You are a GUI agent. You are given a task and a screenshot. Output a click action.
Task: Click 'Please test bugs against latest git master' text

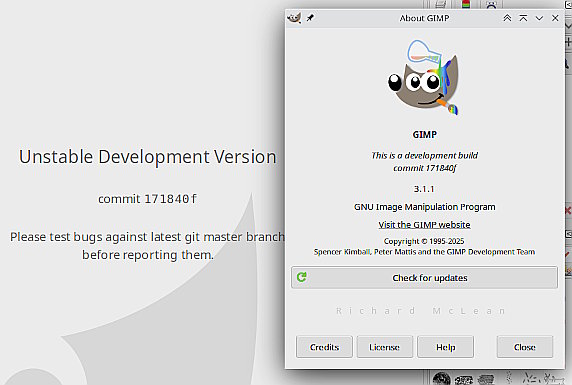click(x=147, y=237)
